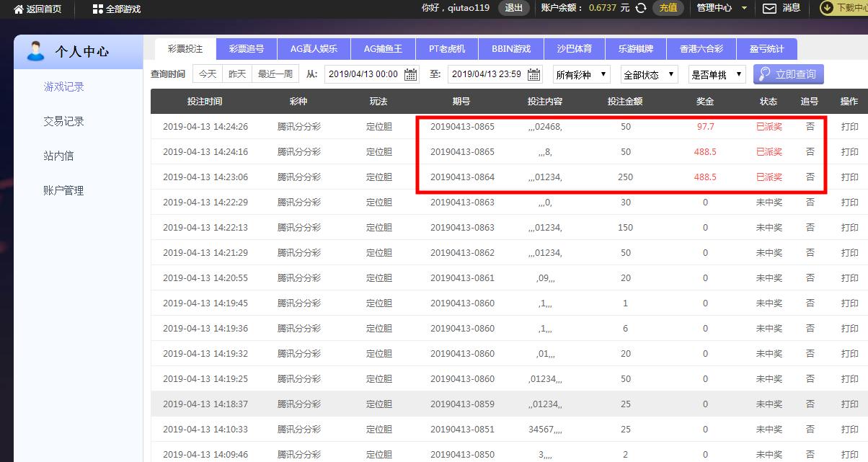Expand the 所有彩种 lottery type dropdown

pyautogui.click(x=581, y=74)
